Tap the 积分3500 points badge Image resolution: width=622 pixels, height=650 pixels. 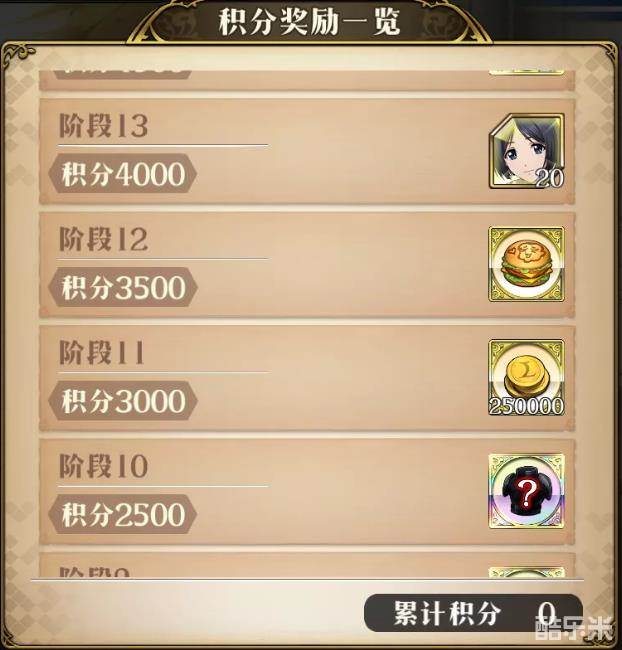coord(123,287)
